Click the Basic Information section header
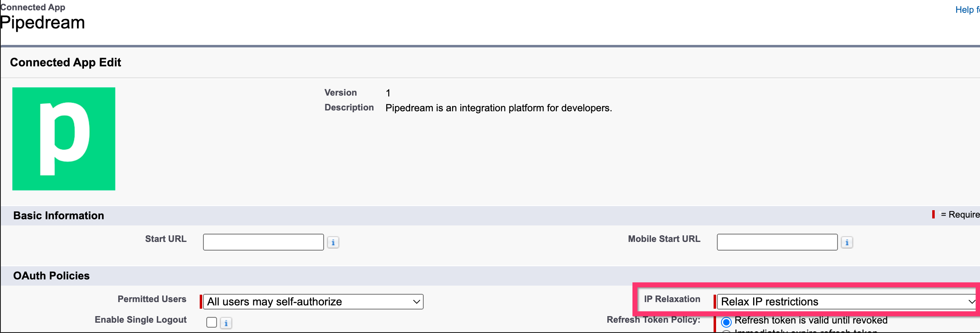Image resolution: width=980 pixels, height=333 pixels. [x=58, y=216]
